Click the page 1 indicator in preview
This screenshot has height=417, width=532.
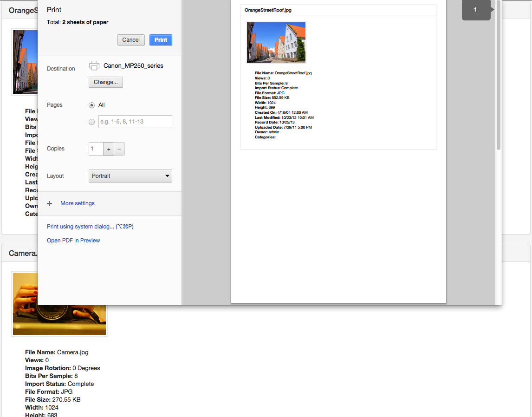point(476,10)
